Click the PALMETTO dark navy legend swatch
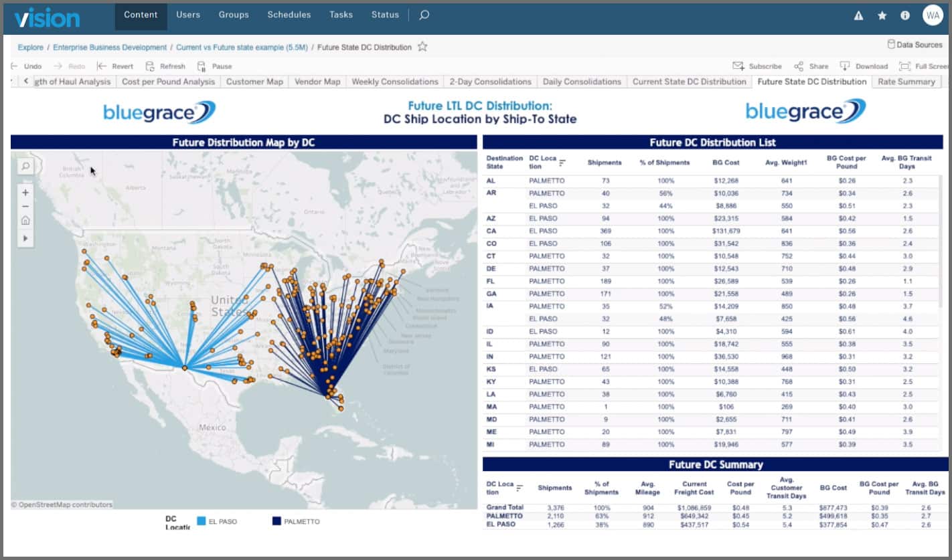Viewport: 952px width, 560px height. tap(276, 521)
